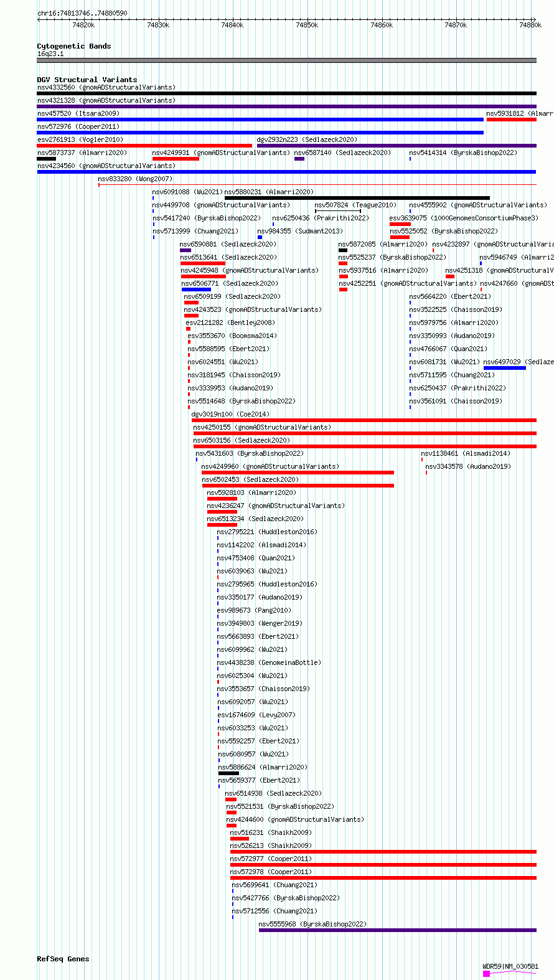Viewport: 554px width, 980px height.
Task: Click the 74830k ruler tick label
Action: click(x=158, y=25)
